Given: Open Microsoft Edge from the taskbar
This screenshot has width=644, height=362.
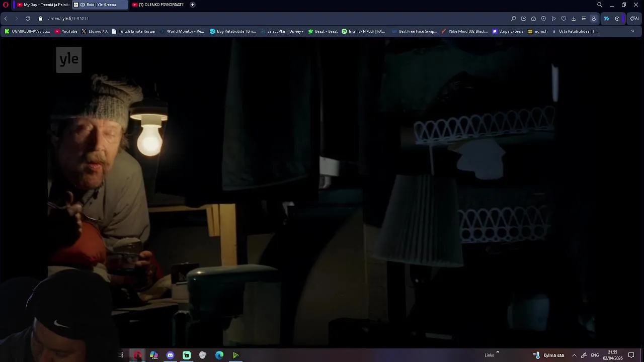Looking at the screenshot, I should pos(219,355).
